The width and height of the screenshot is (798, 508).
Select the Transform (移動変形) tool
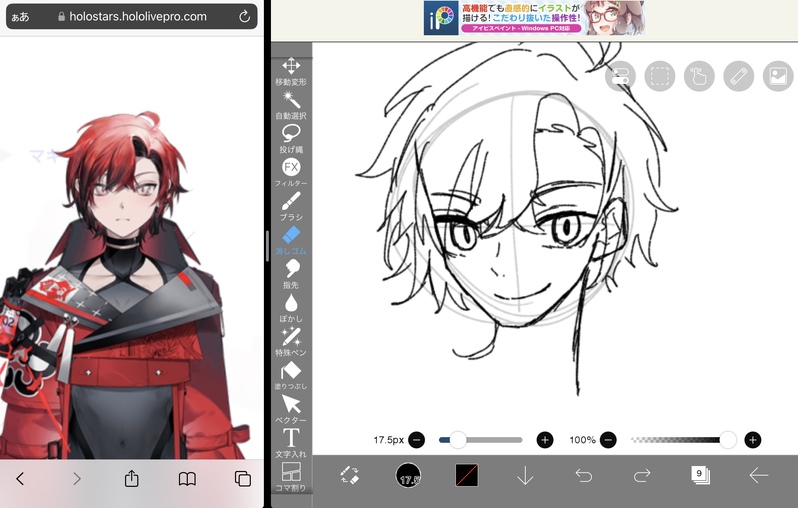[x=291, y=71]
